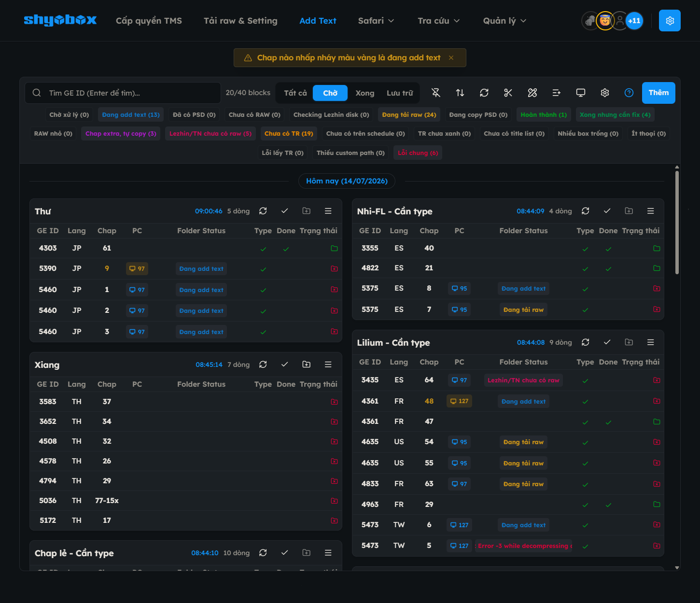Click the pencil-ruler design icon

click(x=532, y=93)
